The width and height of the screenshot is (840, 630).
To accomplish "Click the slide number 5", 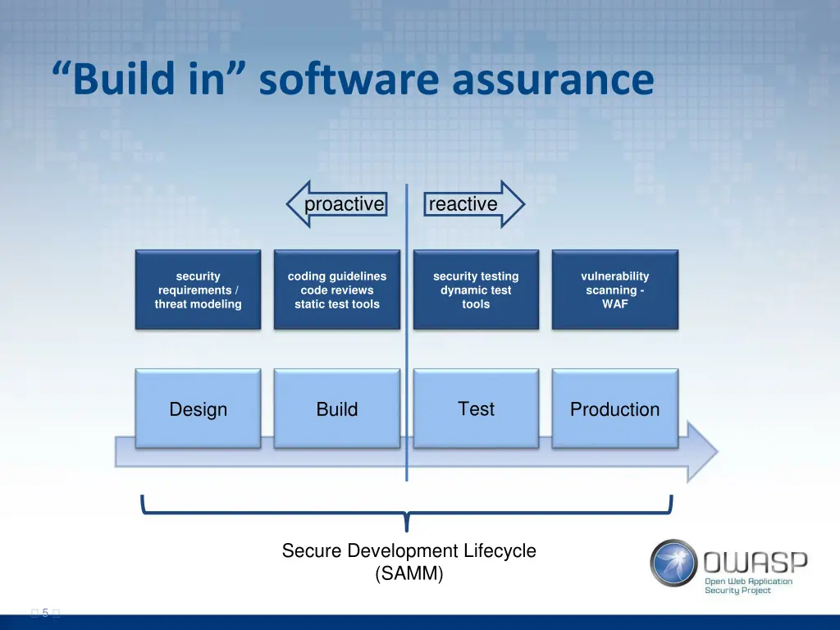I will (45, 612).
